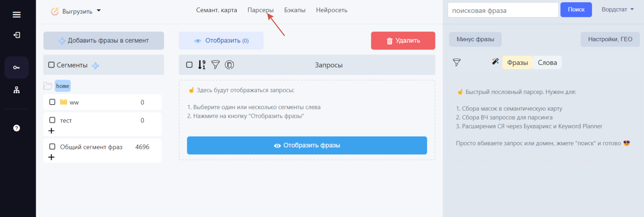The height and width of the screenshot is (217, 644).
Task: Switch to the Слова tab
Action: tap(547, 63)
